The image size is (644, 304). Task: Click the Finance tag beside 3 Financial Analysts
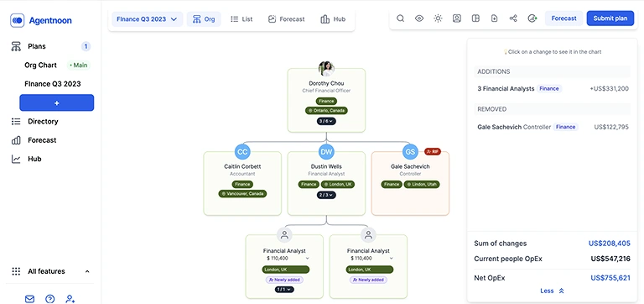(x=549, y=88)
